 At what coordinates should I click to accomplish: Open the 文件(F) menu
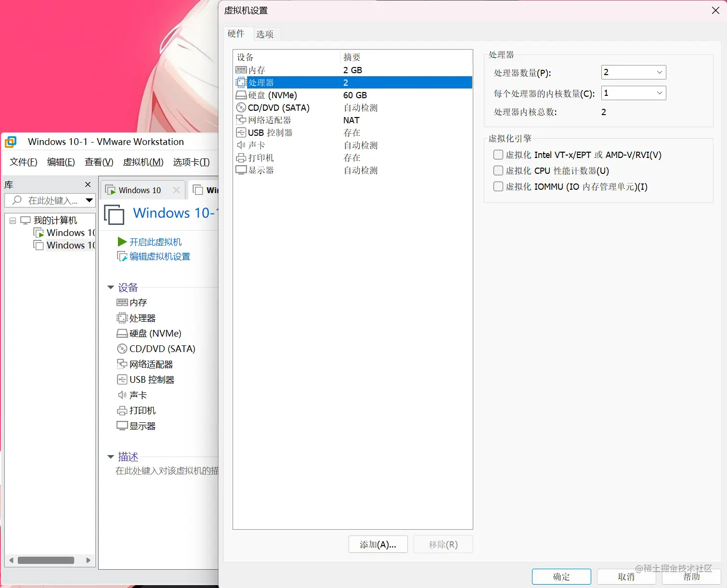pyautogui.click(x=24, y=162)
